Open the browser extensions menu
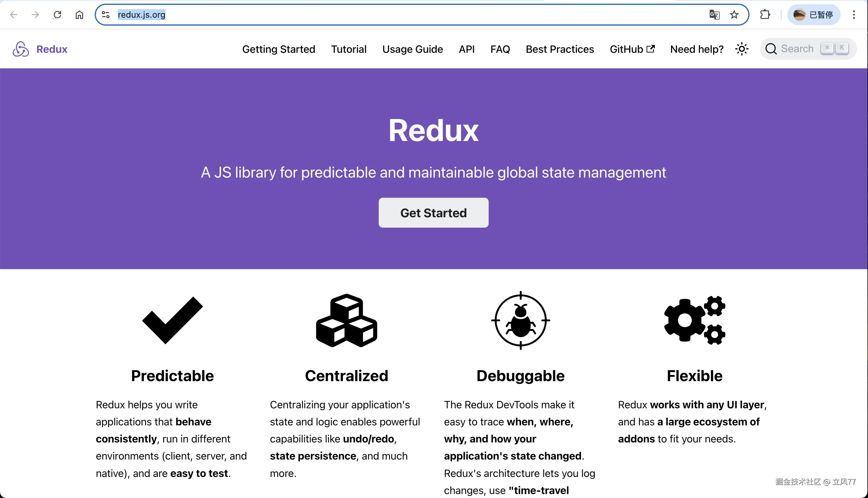868x498 pixels. click(x=765, y=15)
